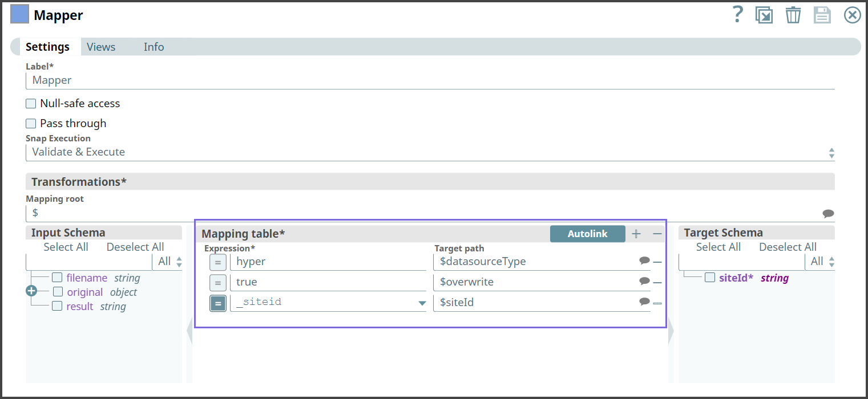This screenshot has height=399, width=868.
Task: Remove the $siteId mapping row
Action: tap(658, 302)
